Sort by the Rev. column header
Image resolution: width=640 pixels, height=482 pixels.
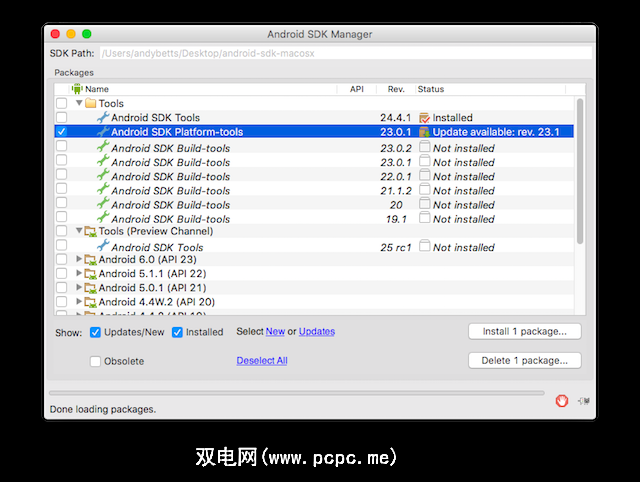(x=396, y=89)
